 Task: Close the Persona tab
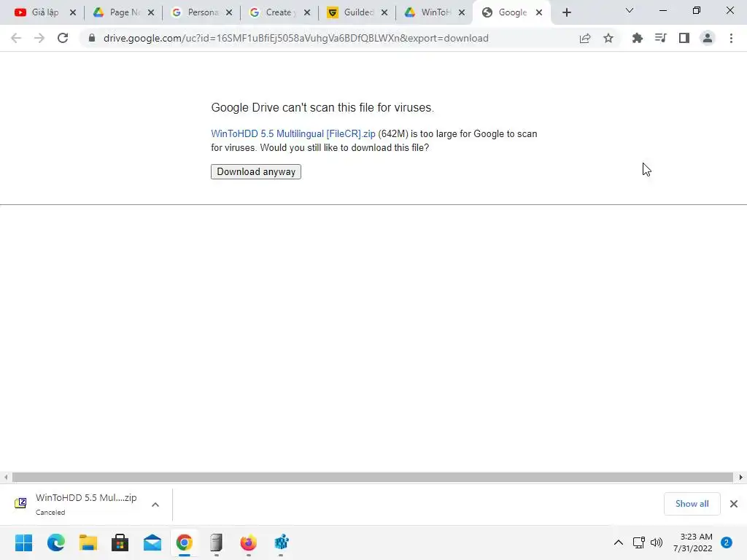[x=229, y=13]
